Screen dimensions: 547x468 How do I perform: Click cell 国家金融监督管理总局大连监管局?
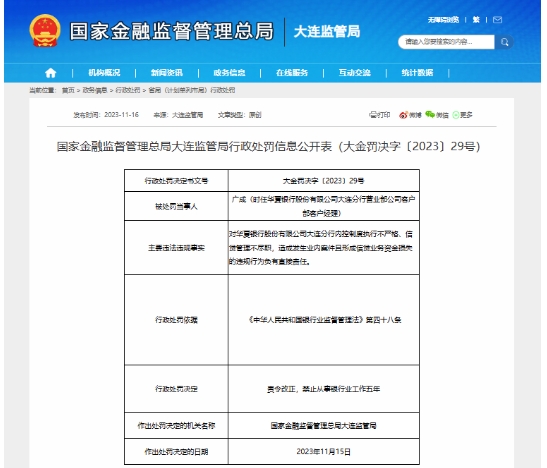(324, 426)
